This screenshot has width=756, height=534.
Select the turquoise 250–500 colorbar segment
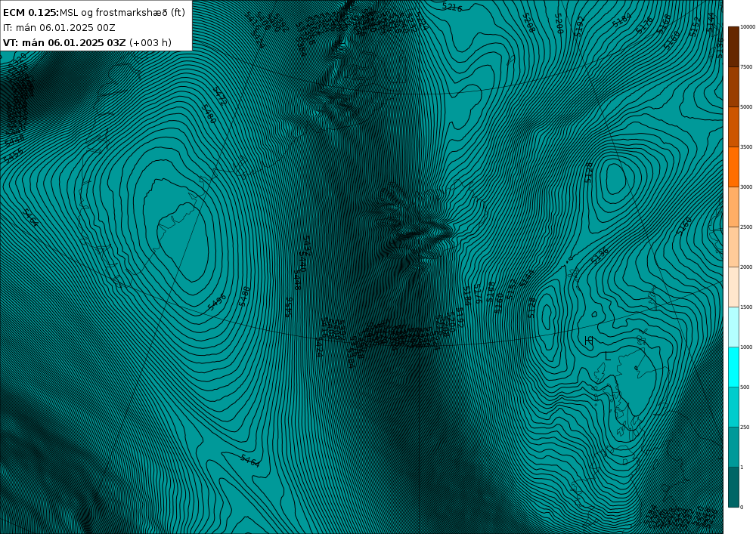(x=733, y=406)
